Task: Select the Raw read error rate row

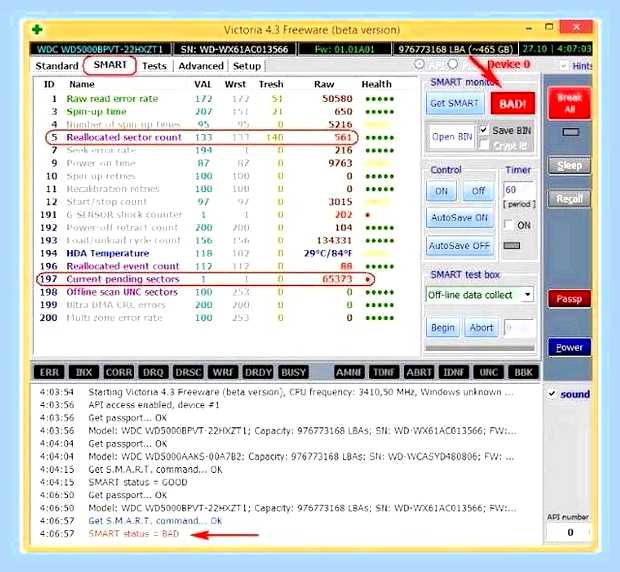Action: [217, 99]
